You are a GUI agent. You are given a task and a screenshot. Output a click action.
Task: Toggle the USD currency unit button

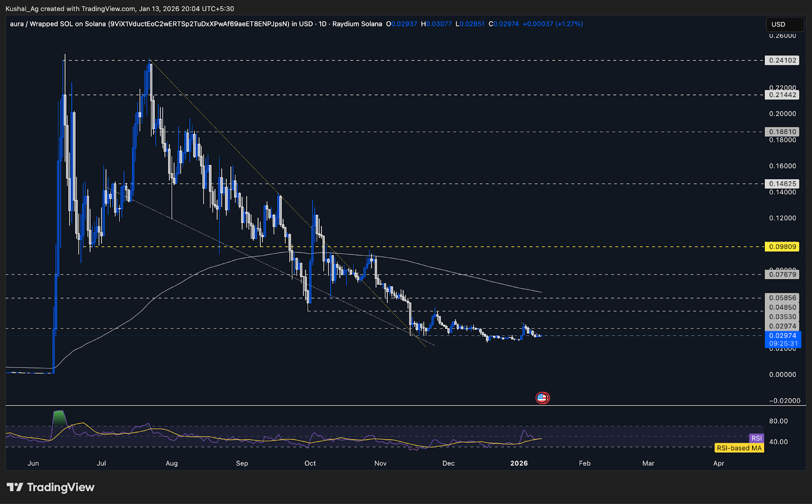tap(785, 24)
